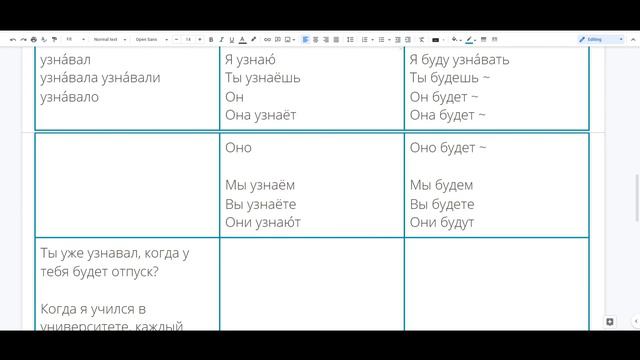Image resolution: width=640 pixels, height=360 pixels.
Task: Open the Normal text style dropdown
Action: click(x=109, y=40)
